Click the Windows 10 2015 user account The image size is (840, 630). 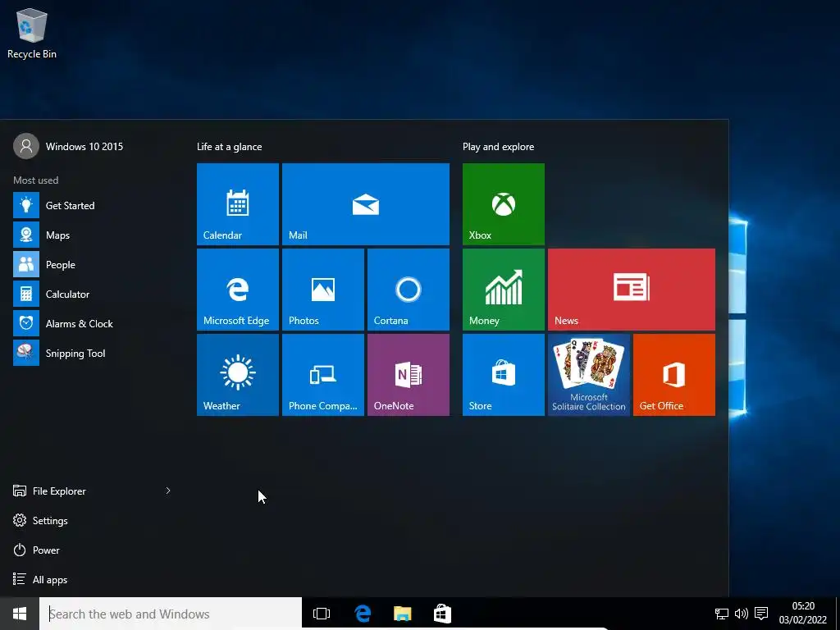coord(69,146)
